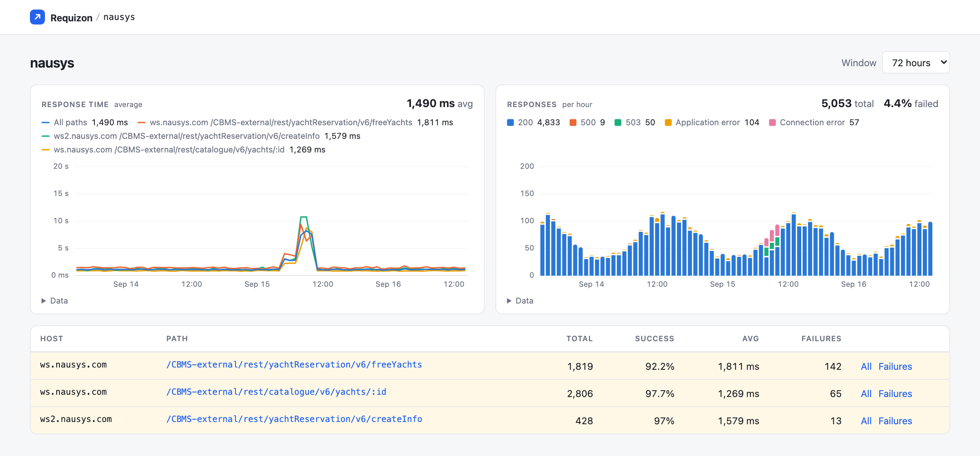
Task: Click the nausys page heading
Action: [x=52, y=63]
